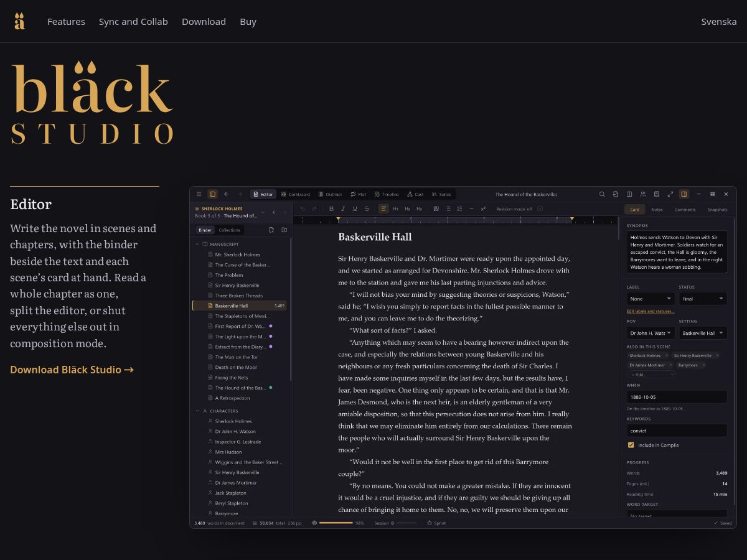Click the export document icon
The width and height of the screenshot is (747, 560).
pos(616,194)
